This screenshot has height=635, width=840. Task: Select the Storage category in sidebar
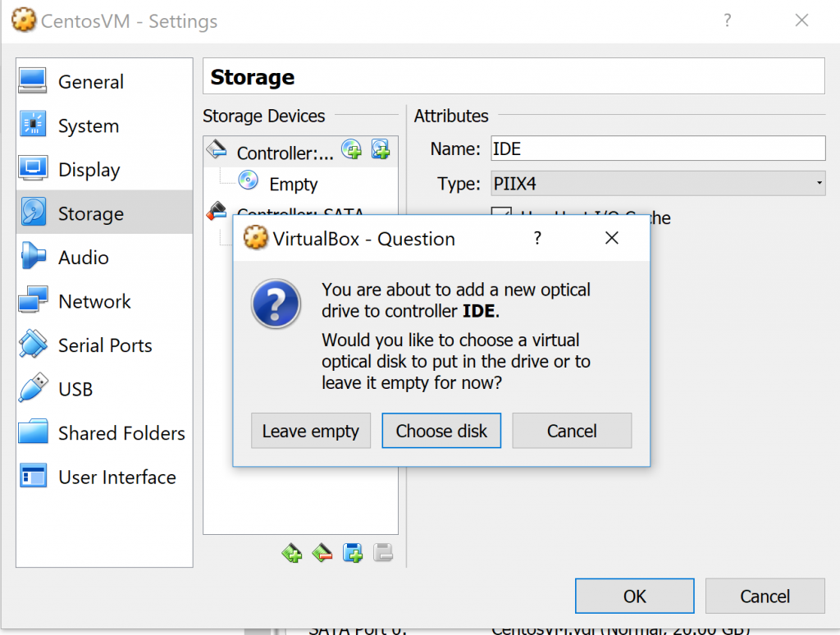[104, 213]
